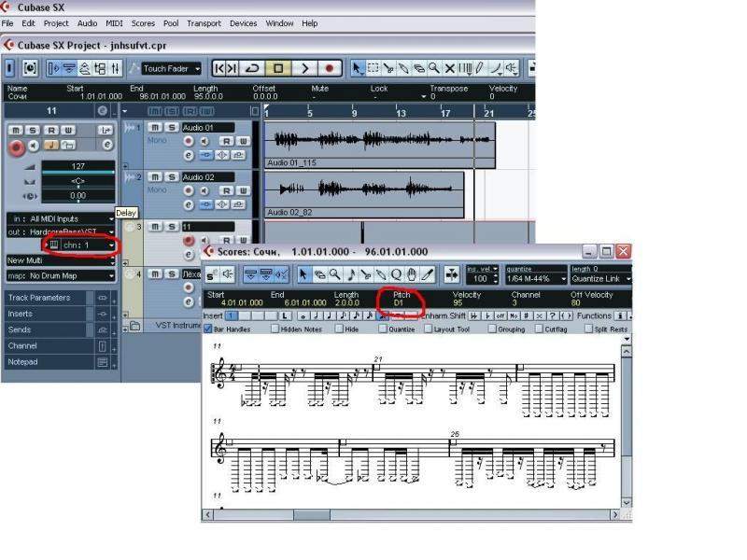Open the Project menu

pos(56,23)
